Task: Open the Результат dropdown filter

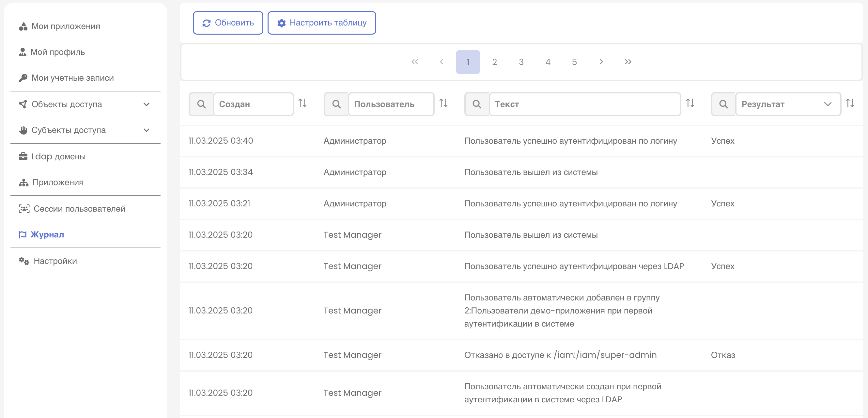Action: pyautogui.click(x=788, y=104)
